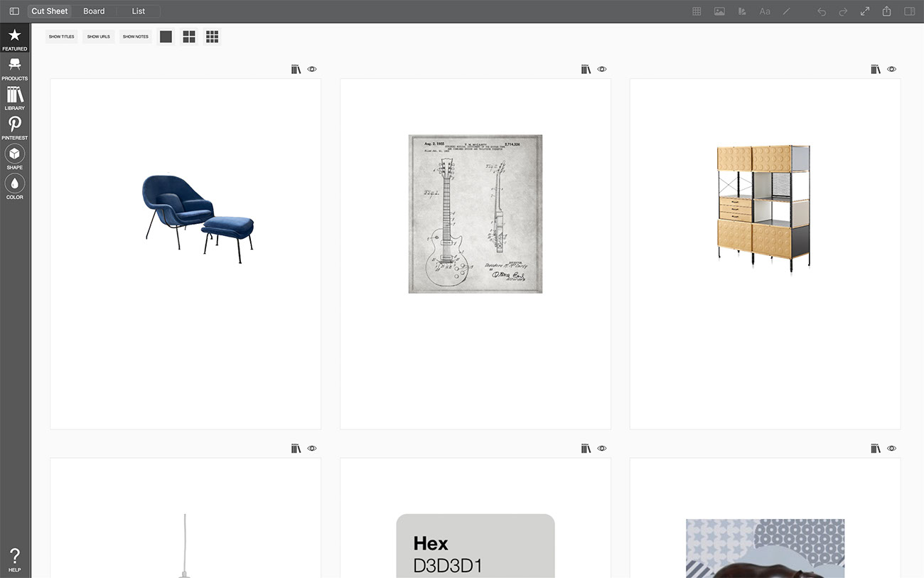The height and width of the screenshot is (578, 924).
Task: Switch to the List tab
Action: 138,11
